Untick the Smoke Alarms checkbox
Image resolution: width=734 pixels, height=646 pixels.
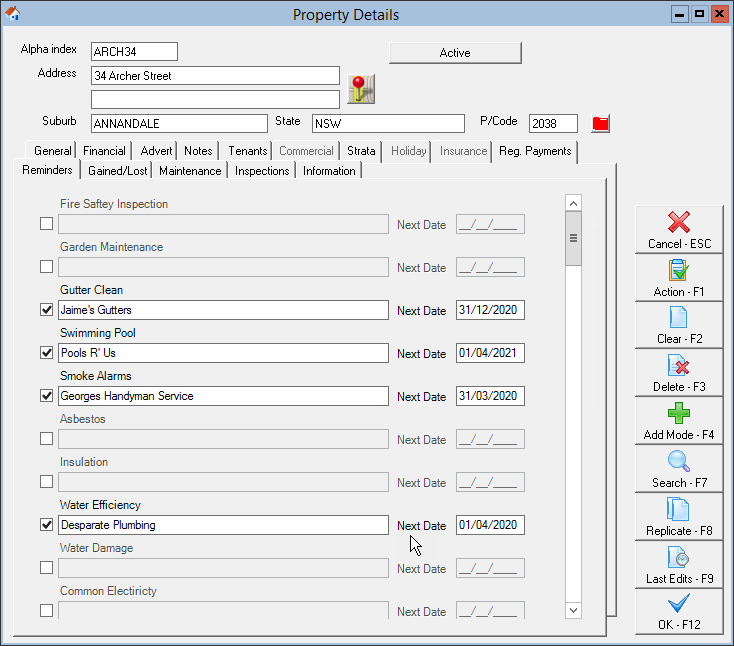pyautogui.click(x=46, y=396)
